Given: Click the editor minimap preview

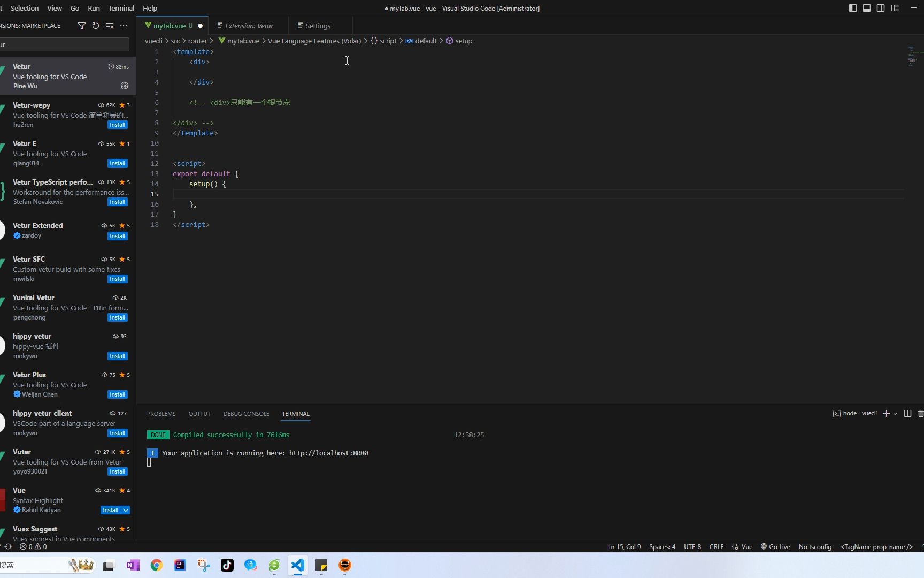Looking at the screenshot, I should (x=914, y=56).
